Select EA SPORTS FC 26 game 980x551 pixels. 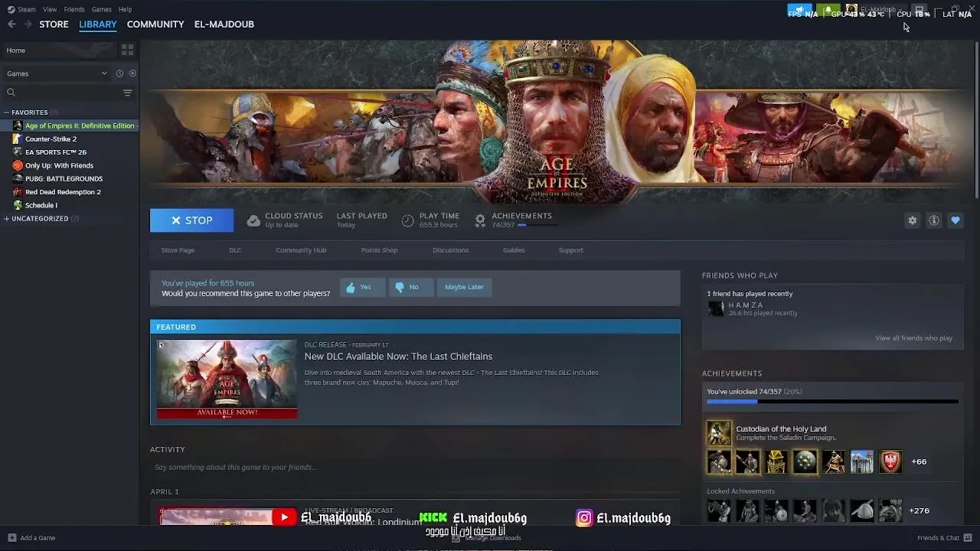point(55,152)
